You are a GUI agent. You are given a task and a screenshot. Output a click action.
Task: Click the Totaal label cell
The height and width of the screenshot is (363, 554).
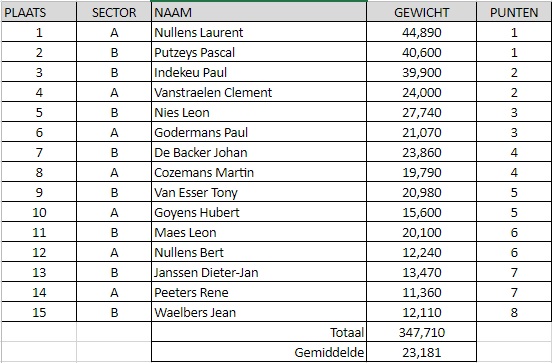pos(259,332)
